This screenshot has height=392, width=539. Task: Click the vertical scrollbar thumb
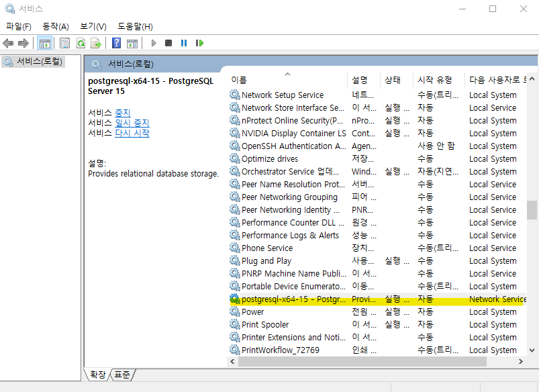pos(532,209)
